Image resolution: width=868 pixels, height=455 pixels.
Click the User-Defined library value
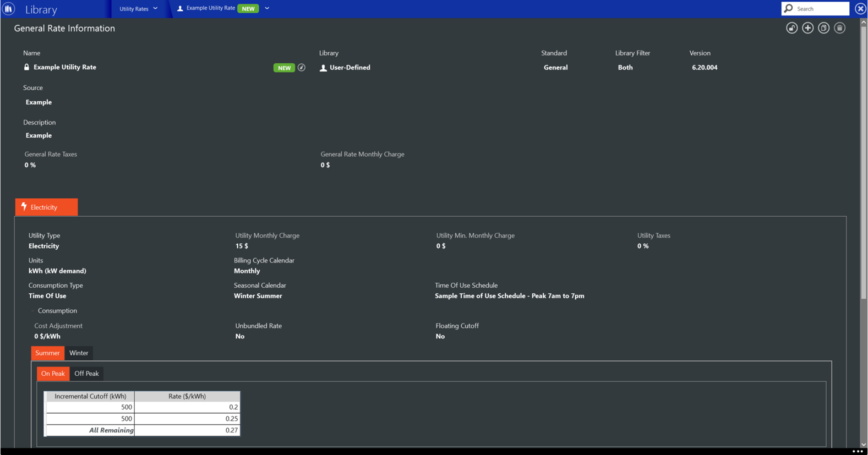point(350,68)
